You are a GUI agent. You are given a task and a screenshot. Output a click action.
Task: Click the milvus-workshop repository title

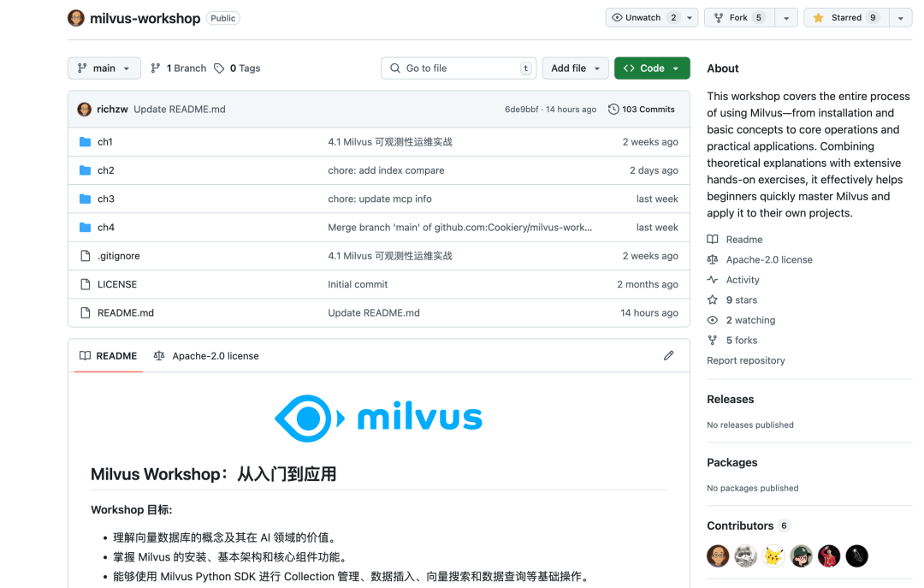click(x=145, y=18)
